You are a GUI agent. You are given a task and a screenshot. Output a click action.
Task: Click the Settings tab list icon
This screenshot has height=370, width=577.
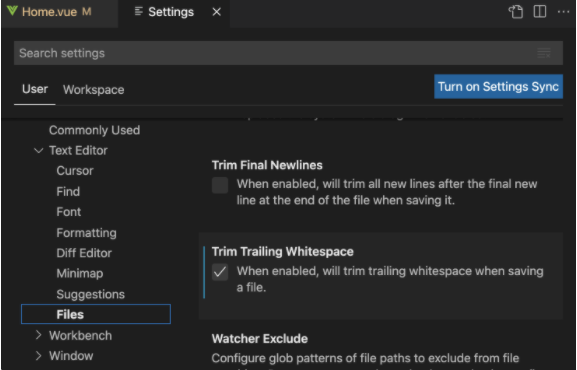pos(139,11)
